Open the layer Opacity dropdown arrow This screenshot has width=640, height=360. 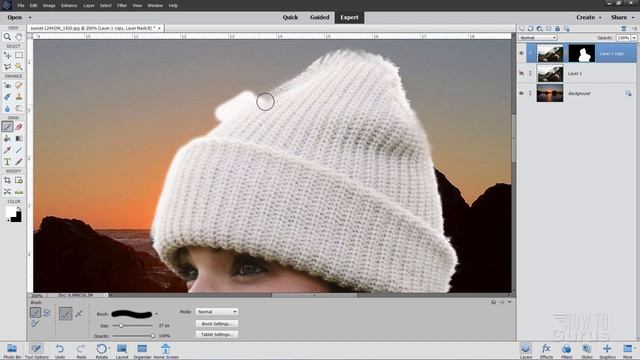[634, 38]
